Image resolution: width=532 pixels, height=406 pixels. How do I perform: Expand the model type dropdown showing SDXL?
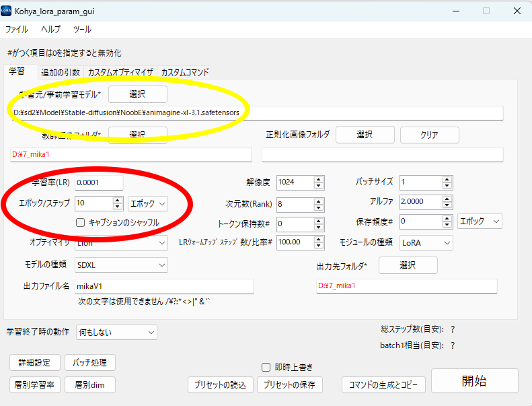click(121, 265)
